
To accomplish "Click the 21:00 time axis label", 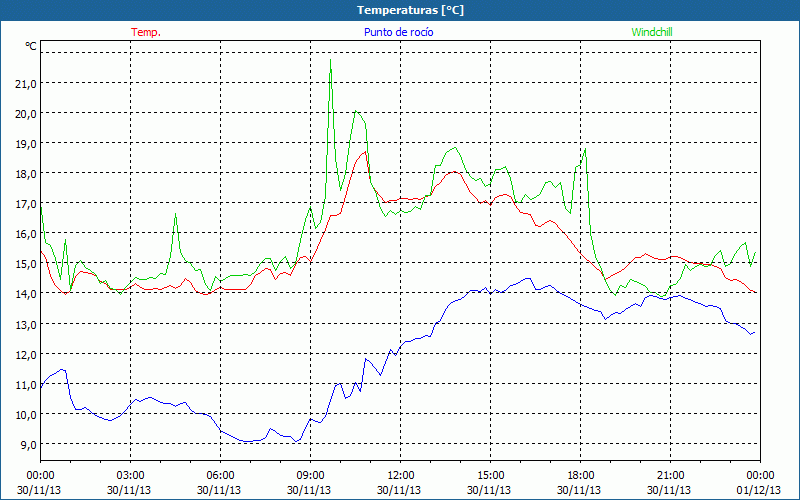I will click(670, 476).
